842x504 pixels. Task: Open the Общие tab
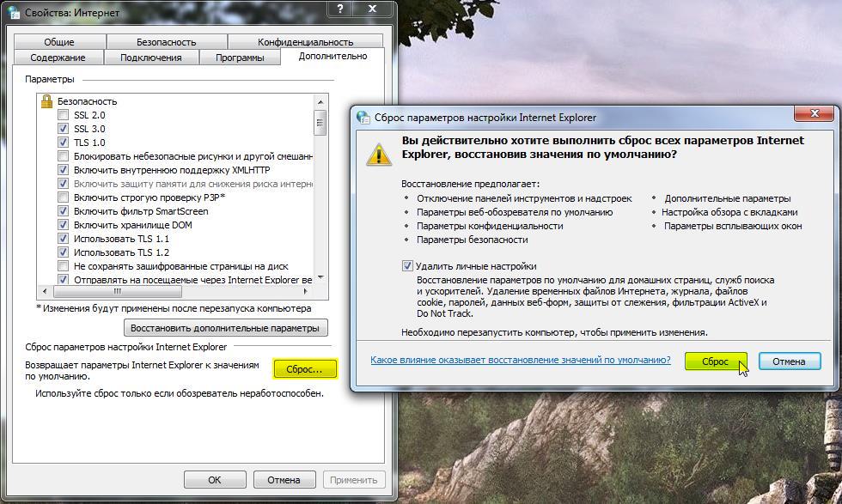[59, 42]
